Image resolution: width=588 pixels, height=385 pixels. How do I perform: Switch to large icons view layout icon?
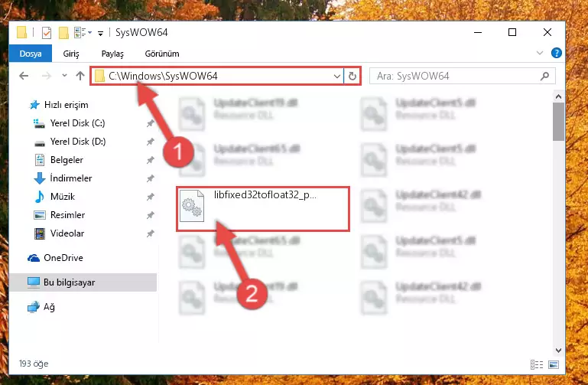[x=554, y=364]
